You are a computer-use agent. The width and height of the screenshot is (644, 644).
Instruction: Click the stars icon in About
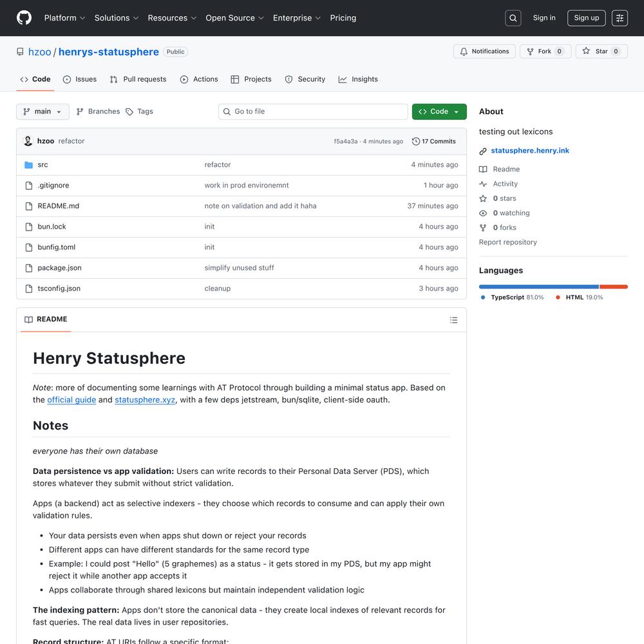click(483, 198)
